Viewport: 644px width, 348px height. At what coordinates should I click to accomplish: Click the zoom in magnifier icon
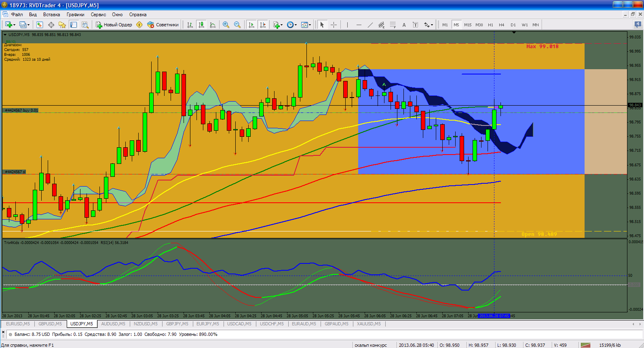pyautogui.click(x=226, y=25)
